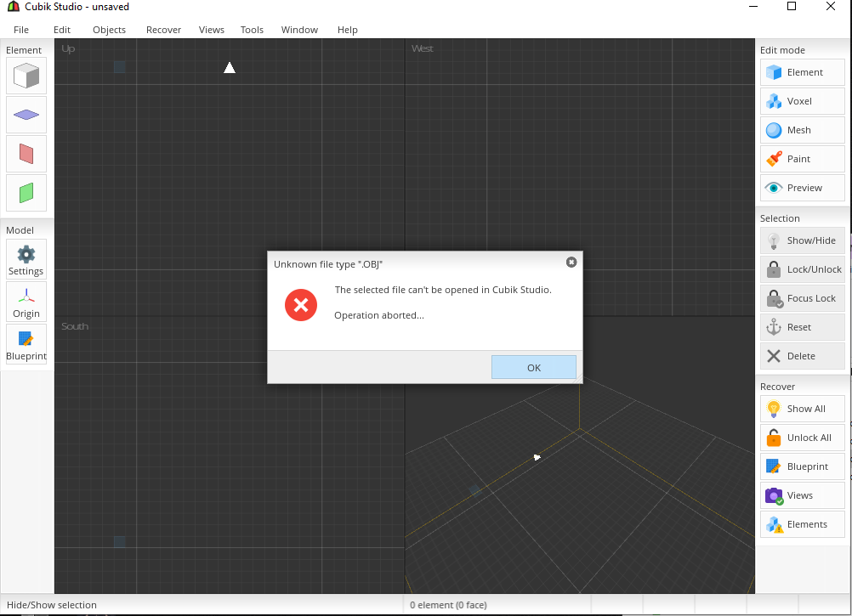This screenshot has height=616, width=852.
Task: Switch to Voxel edit mode
Action: [802, 101]
